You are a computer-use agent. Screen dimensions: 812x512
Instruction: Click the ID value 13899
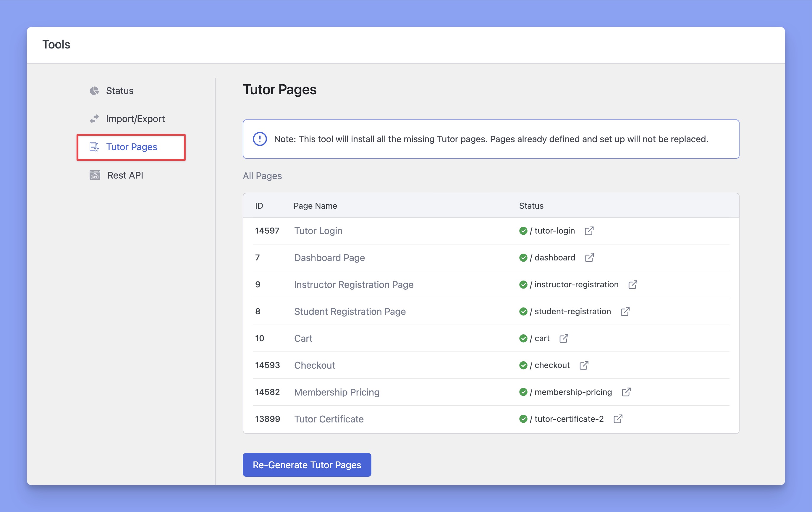tap(267, 419)
